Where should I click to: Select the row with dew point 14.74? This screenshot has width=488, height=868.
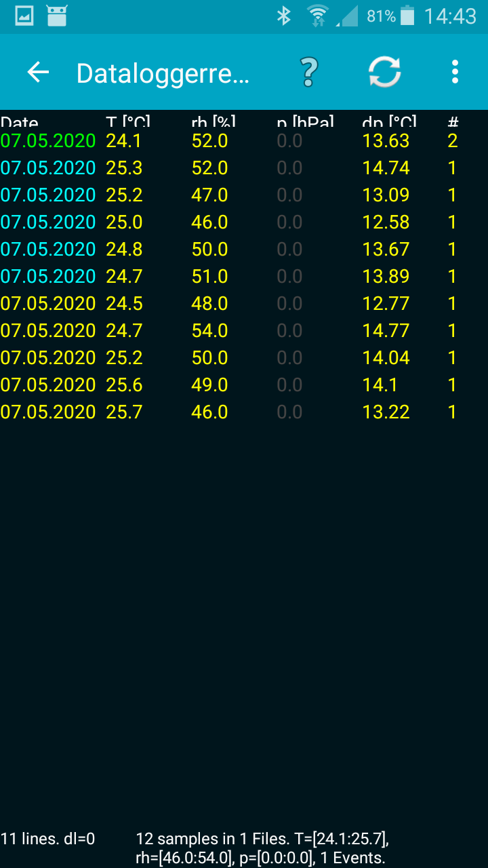point(230,168)
